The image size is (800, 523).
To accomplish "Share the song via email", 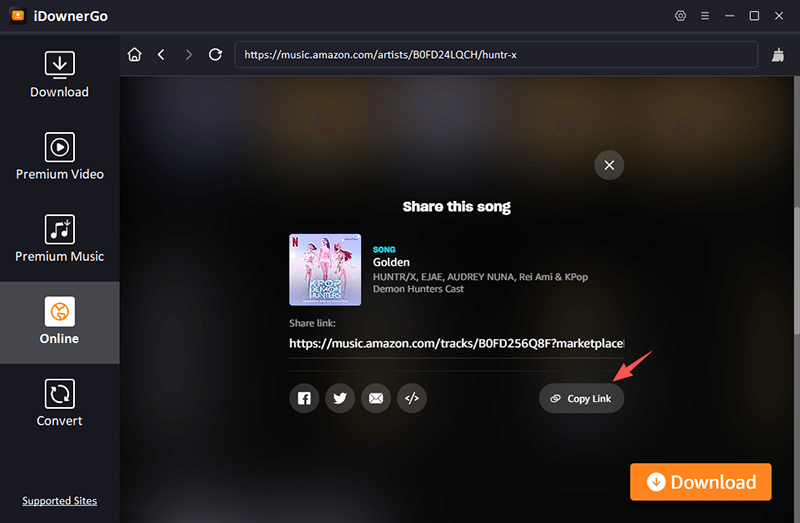I will (x=376, y=398).
